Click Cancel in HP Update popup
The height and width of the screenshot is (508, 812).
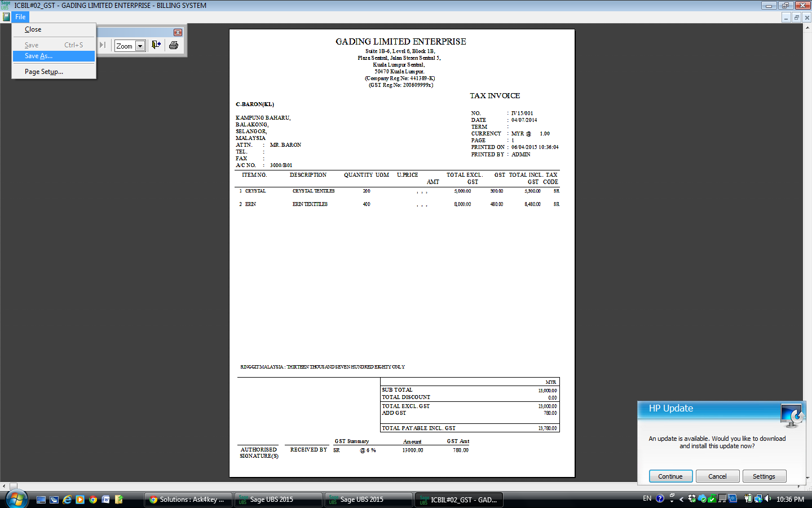pyautogui.click(x=717, y=476)
